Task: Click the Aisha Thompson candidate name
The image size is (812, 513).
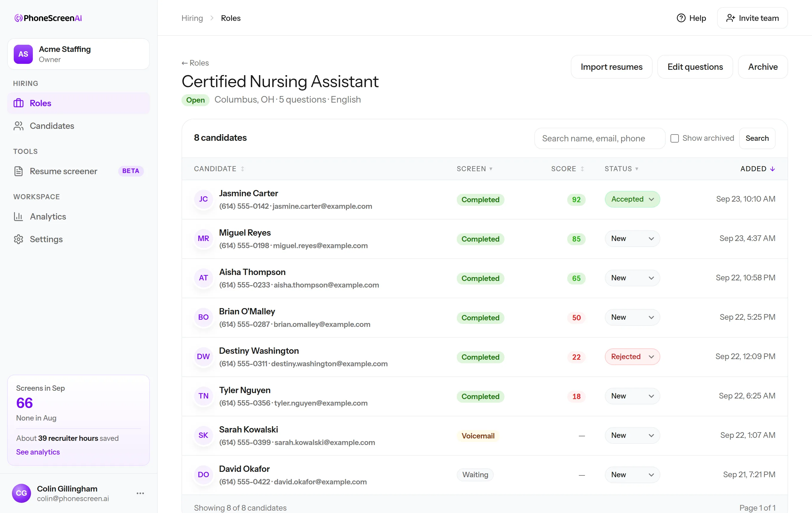Action: pyautogui.click(x=252, y=272)
